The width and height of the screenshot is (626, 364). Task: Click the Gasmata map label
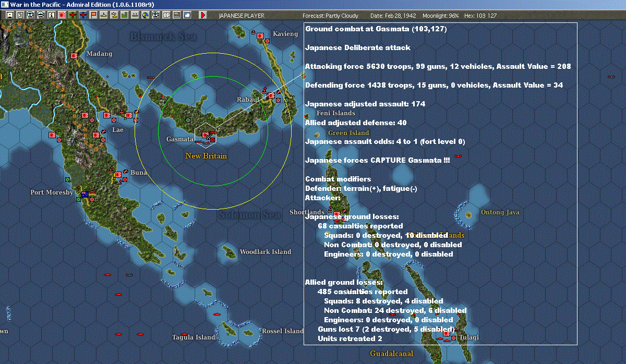(x=179, y=139)
